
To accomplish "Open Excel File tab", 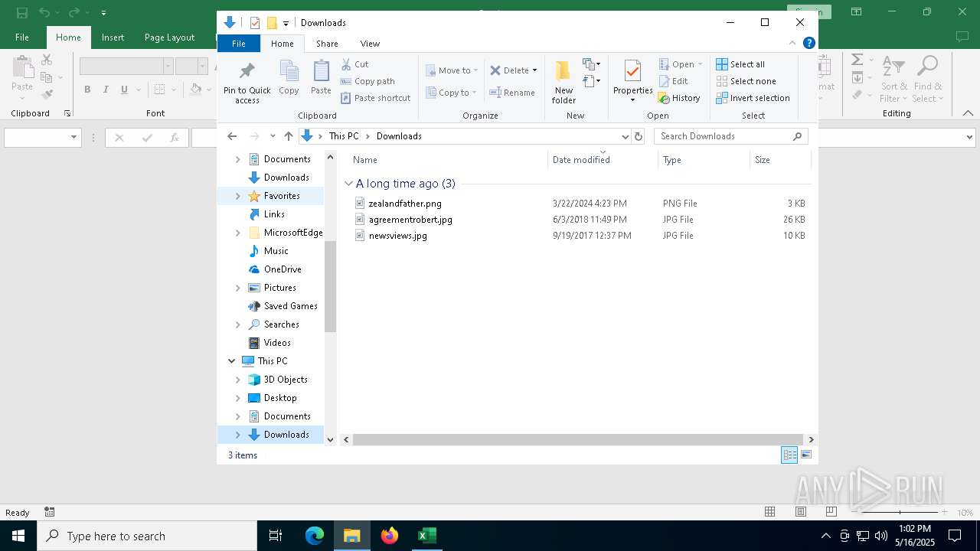I will 22,37.
